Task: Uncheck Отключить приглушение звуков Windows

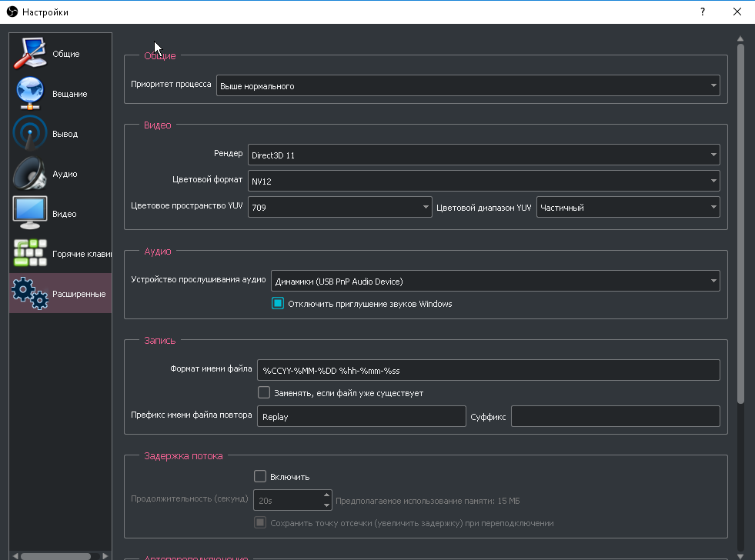Action: (x=278, y=303)
